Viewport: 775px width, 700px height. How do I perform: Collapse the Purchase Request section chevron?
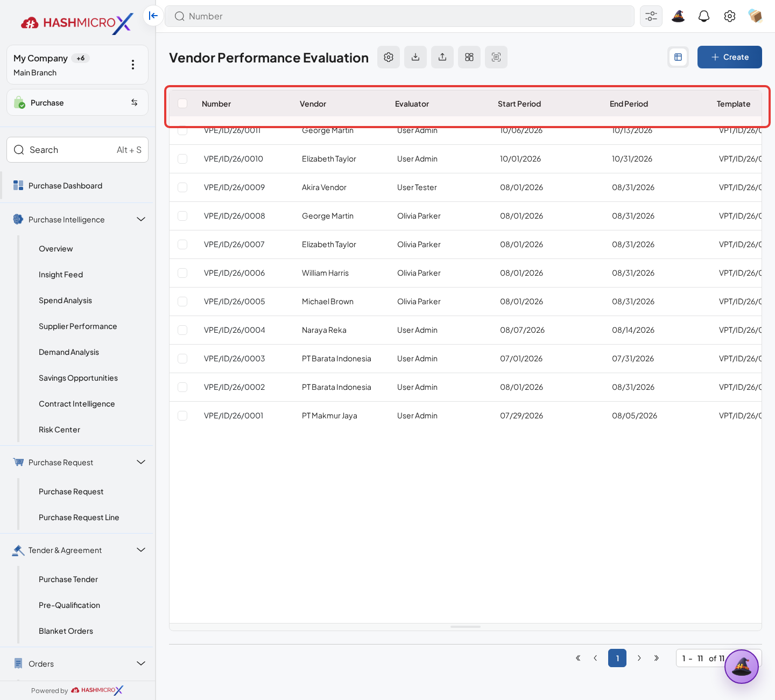pos(141,462)
